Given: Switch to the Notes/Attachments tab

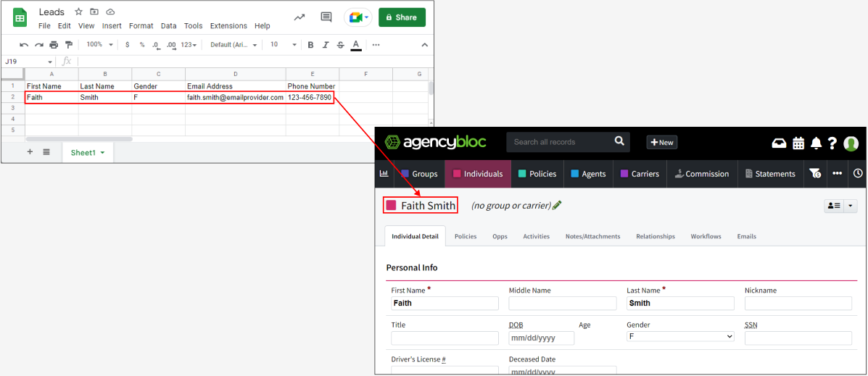Looking at the screenshot, I should (x=592, y=236).
